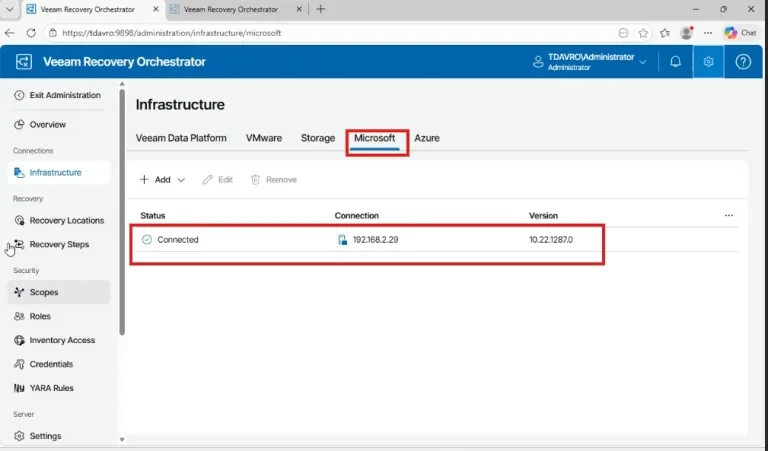Open Recovery Locations page
The image size is (768, 451).
[x=67, y=220]
